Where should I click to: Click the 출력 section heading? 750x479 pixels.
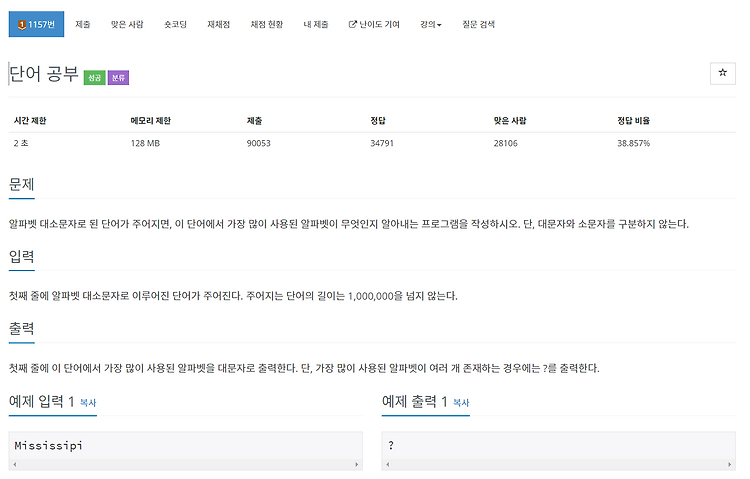pyautogui.click(x=22, y=329)
